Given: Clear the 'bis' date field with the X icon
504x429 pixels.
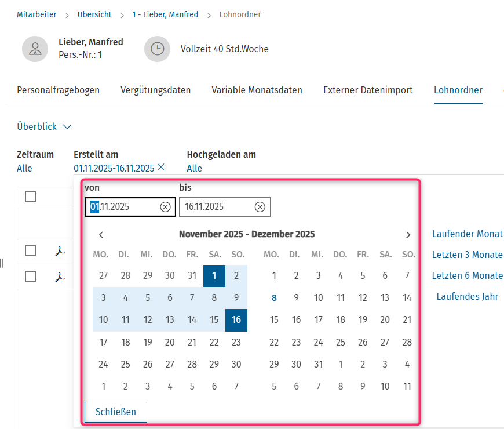Looking at the screenshot, I should [x=260, y=207].
